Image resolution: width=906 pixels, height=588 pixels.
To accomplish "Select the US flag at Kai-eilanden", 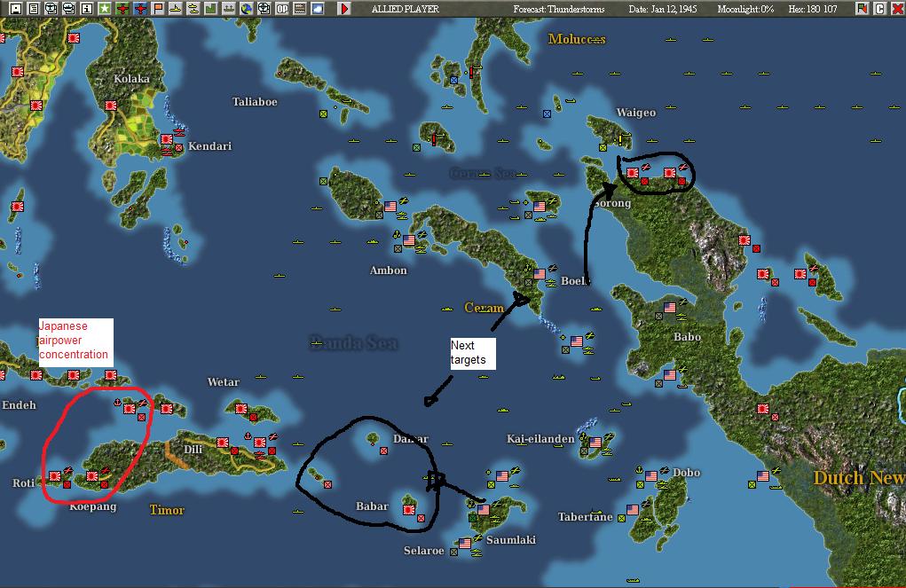I will tap(595, 443).
